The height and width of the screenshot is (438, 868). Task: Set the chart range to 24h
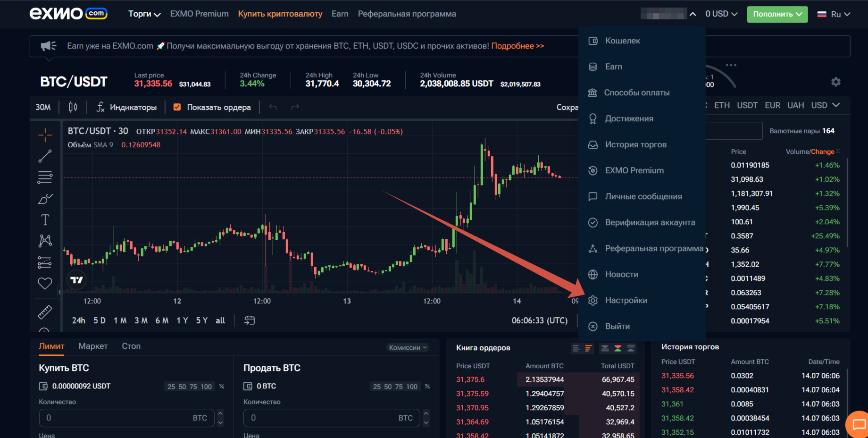79,320
